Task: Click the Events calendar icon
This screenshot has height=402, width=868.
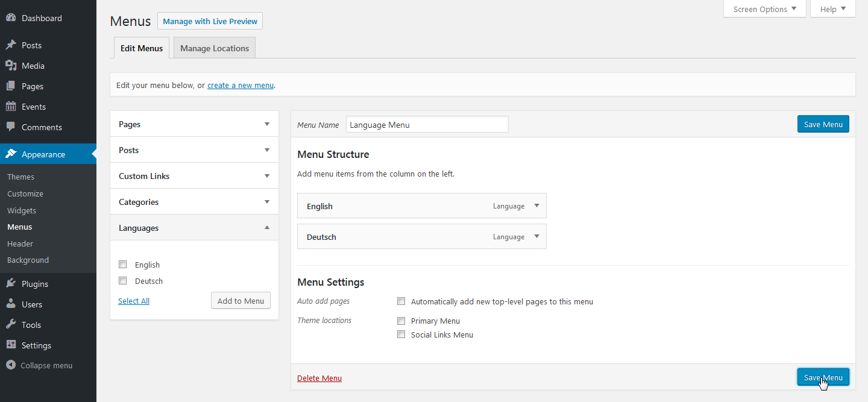Action: pyautogui.click(x=11, y=107)
